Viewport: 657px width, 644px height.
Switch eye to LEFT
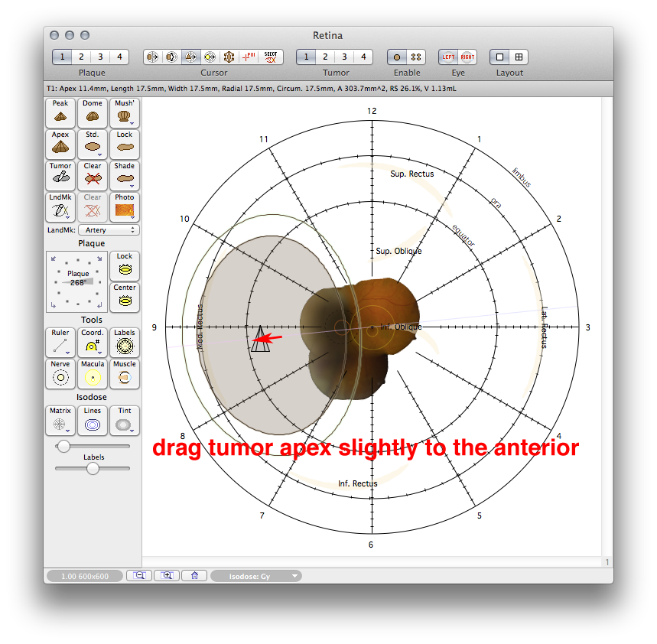[448, 57]
